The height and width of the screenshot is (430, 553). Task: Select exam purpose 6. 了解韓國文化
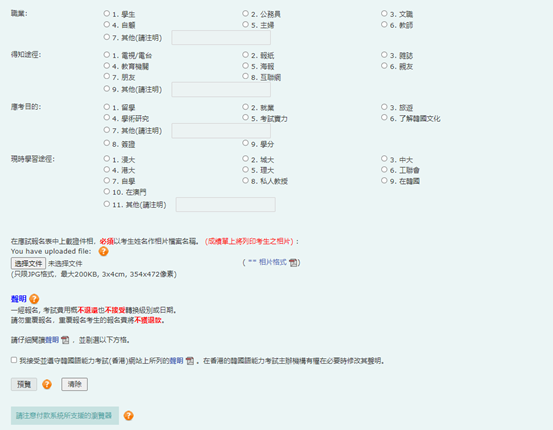(384, 117)
